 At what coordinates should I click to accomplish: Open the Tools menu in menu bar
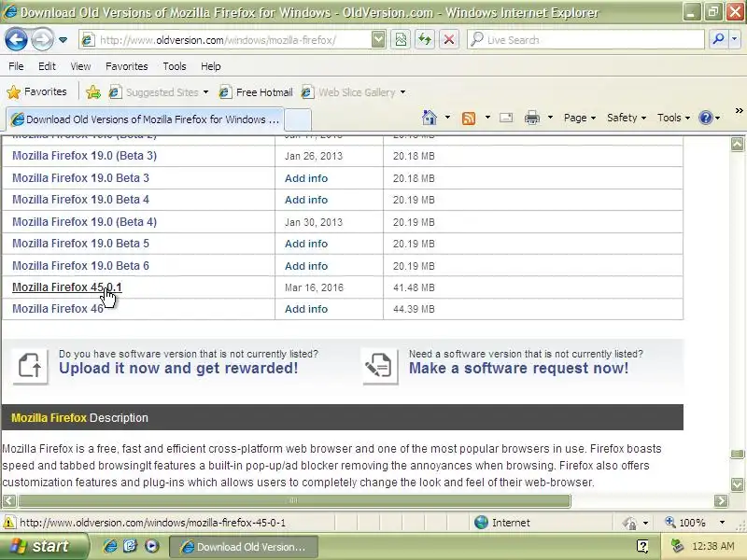point(175,66)
